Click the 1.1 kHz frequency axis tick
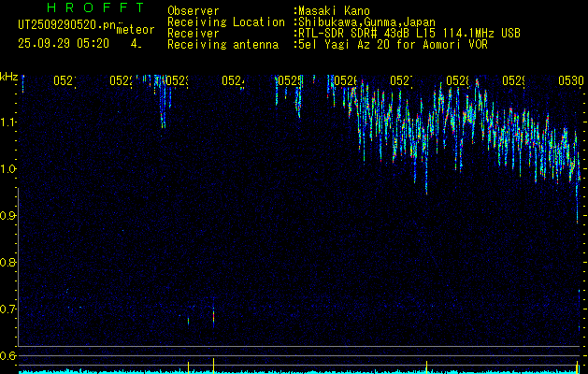Image resolution: width=588 pixels, height=374 pixels. tap(8, 122)
